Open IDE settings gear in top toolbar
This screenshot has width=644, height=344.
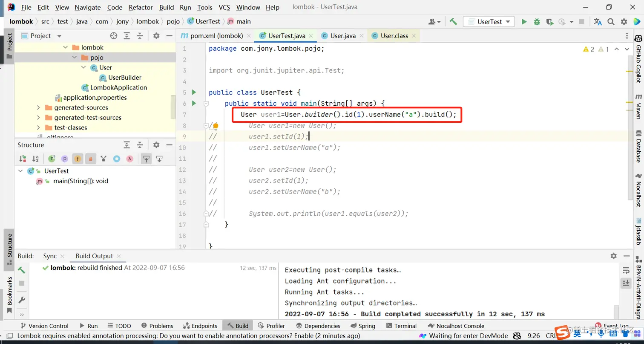coord(624,22)
